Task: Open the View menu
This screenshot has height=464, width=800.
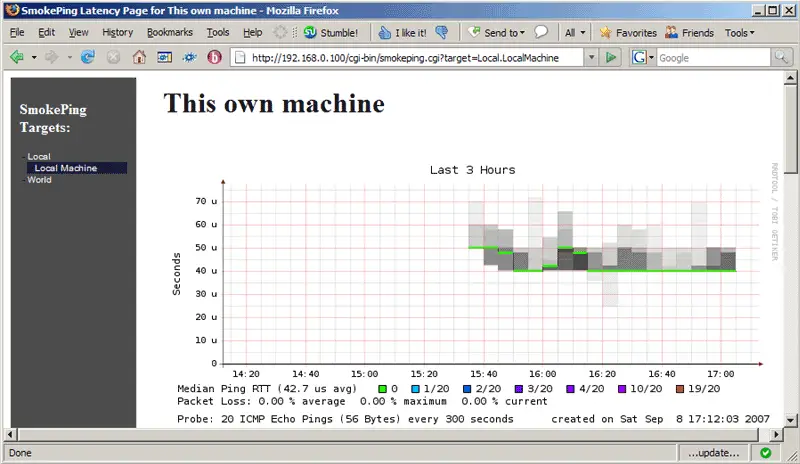Action: point(78,32)
